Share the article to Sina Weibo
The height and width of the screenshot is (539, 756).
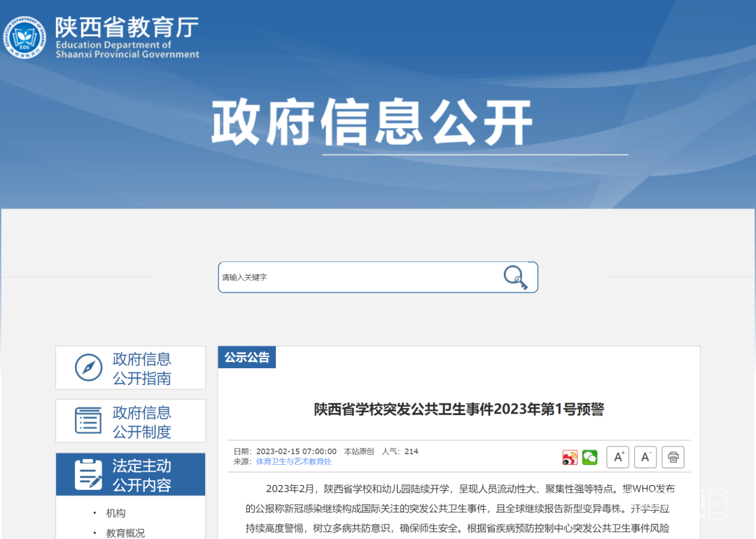pos(570,458)
